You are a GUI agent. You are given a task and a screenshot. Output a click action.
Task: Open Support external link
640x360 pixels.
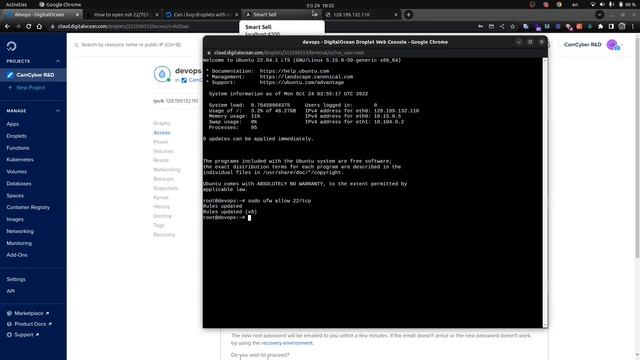(x=24, y=335)
